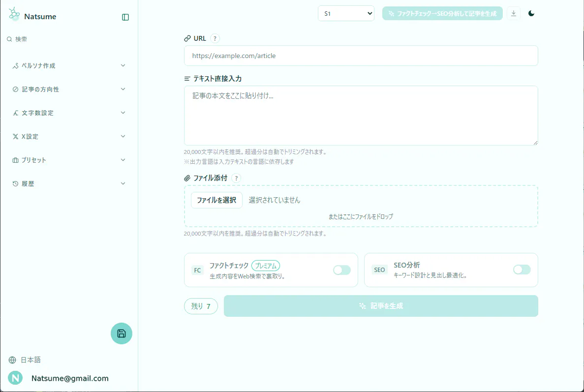The width and height of the screenshot is (584, 392).
Task: Open ファイル添付 help question mark
Action: (236, 178)
